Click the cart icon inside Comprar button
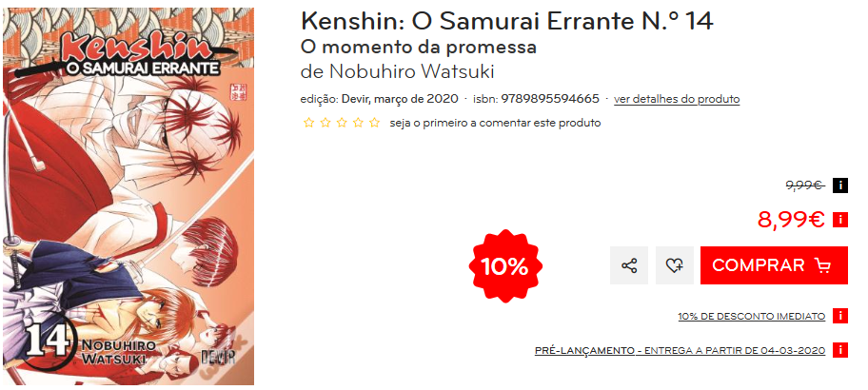868x390 pixels. point(822,265)
